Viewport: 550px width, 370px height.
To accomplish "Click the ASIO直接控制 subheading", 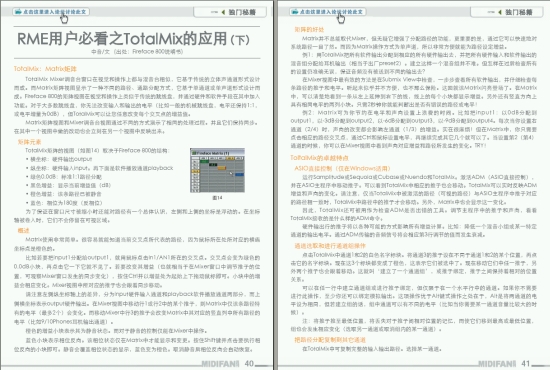I will 342,168.
